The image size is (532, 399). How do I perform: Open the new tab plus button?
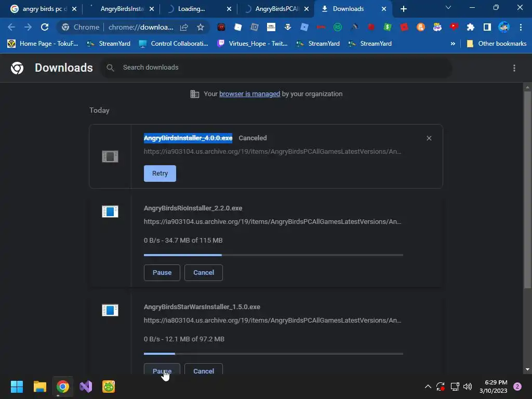[x=403, y=9]
